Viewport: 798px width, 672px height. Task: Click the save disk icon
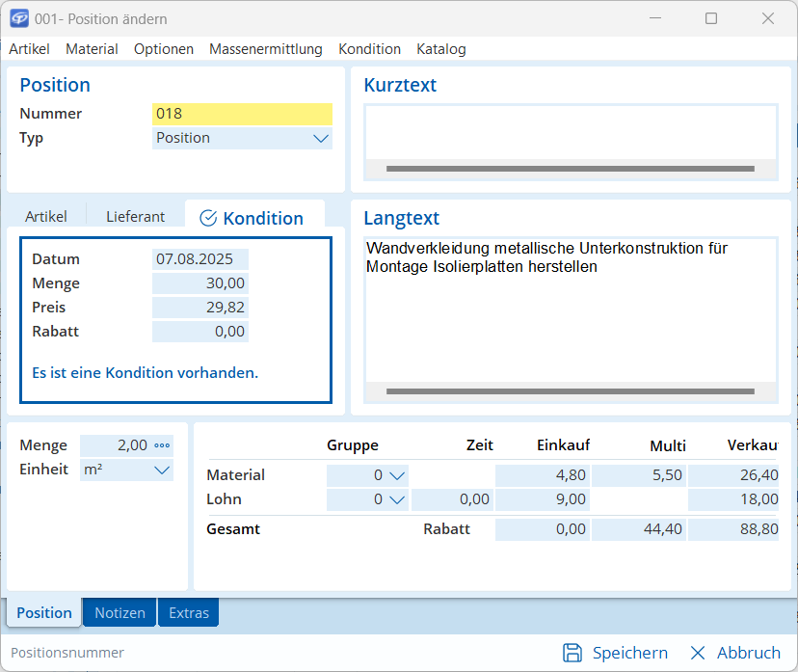tap(572, 653)
